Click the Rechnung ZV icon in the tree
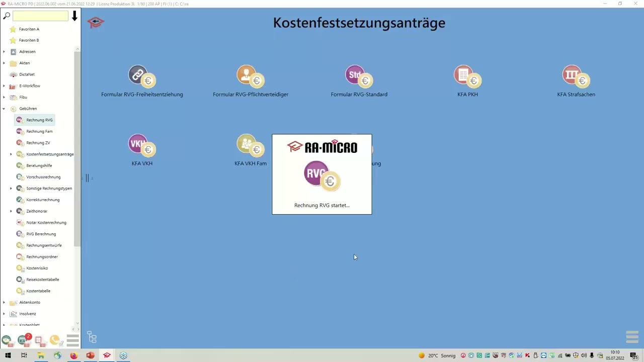The width and height of the screenshot is (644, 362). [20, 143]
